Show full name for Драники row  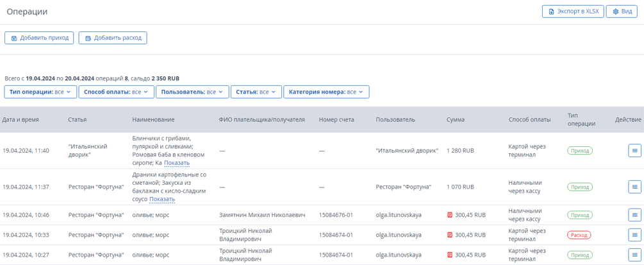pyautogui.click(x=162, y=200)
